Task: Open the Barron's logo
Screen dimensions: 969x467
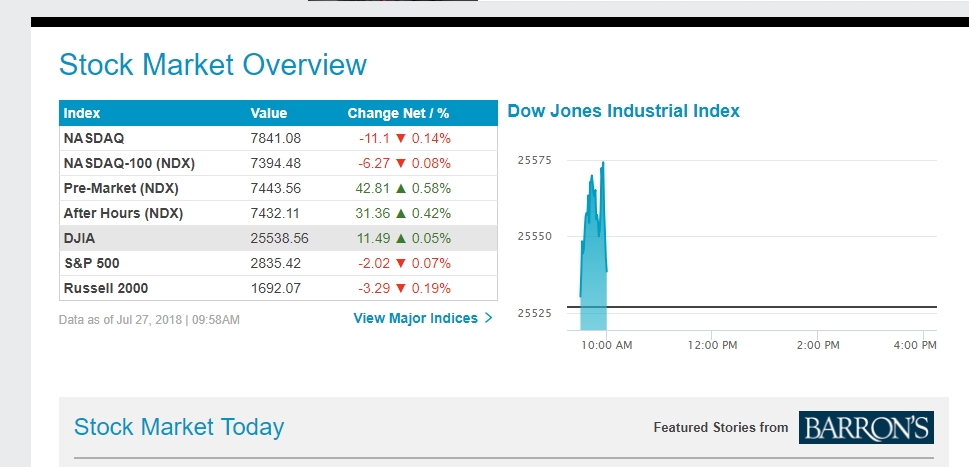Action: pyautogui.click(x=866, y=427)
